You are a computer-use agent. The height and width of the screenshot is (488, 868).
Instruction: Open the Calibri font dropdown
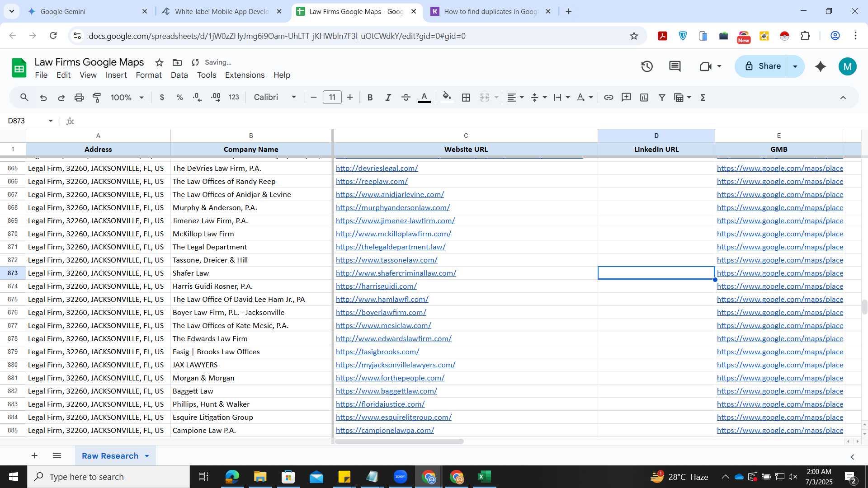tap(275, 97)
